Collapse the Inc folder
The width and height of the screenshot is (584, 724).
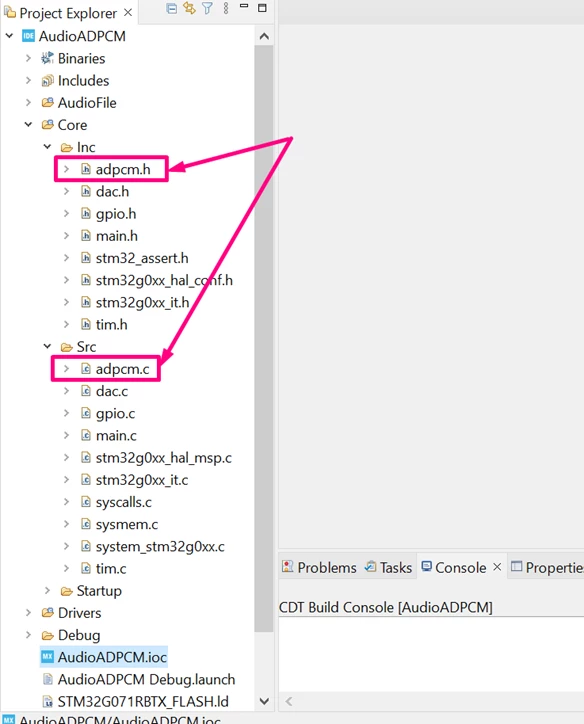click(x=47, y=147)
